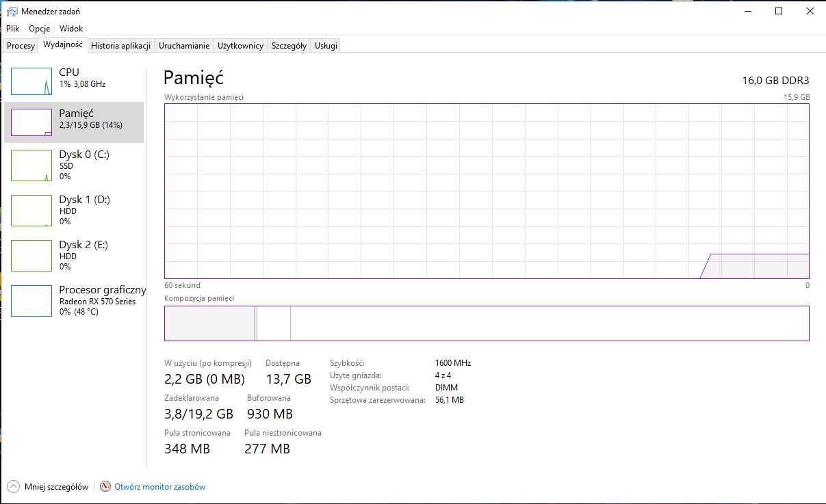Click the 930 MB Buforowana value
Screen dimensions: 826x504
(x=270, y=414)
